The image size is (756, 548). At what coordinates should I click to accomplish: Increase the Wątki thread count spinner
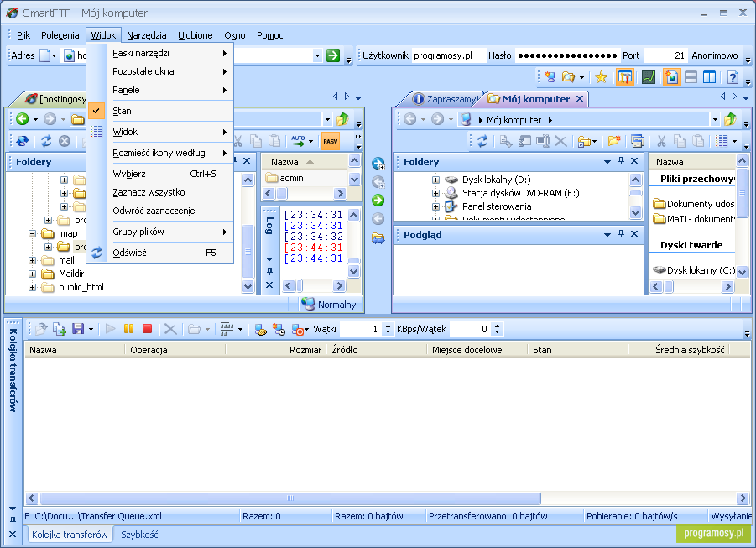coord(388,326)
